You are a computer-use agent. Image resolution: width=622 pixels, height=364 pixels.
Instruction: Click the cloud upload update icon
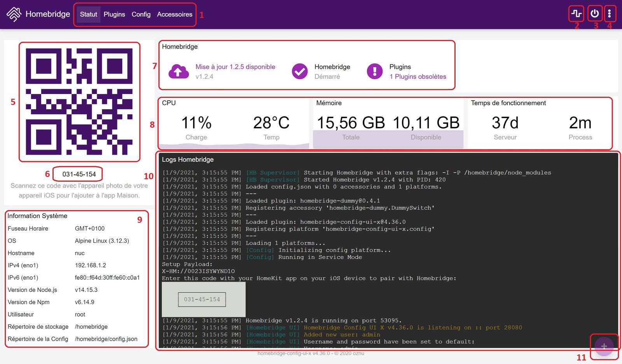(178, 71)
